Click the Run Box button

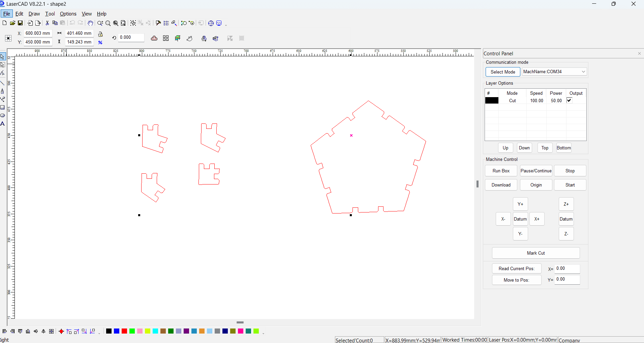click(501, 171)
